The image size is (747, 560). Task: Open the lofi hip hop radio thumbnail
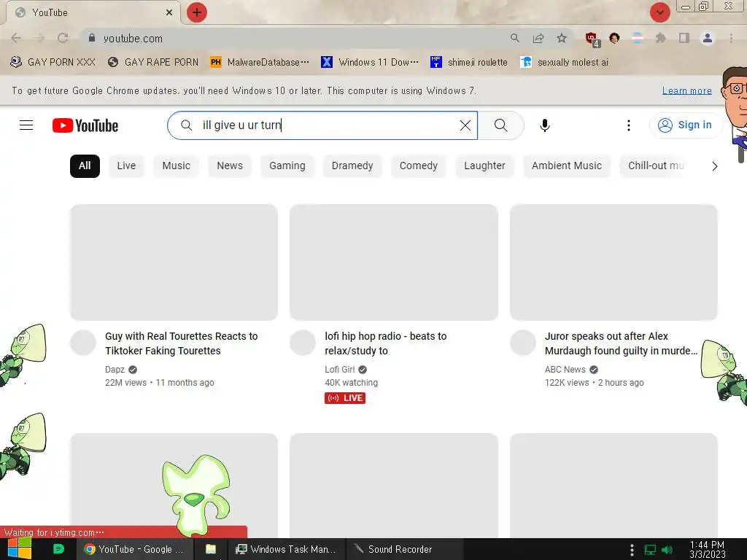click(393, 262)
